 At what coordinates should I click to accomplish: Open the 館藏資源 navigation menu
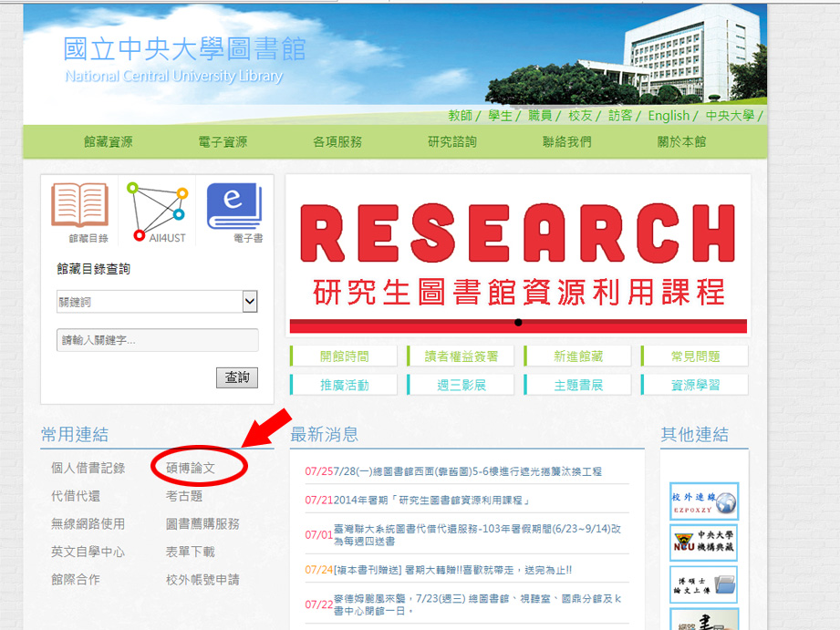pyautogui.click(x=108, y=142)
